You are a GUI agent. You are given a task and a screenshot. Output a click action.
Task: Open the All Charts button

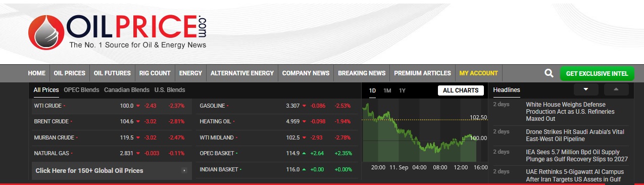point(461,90)
